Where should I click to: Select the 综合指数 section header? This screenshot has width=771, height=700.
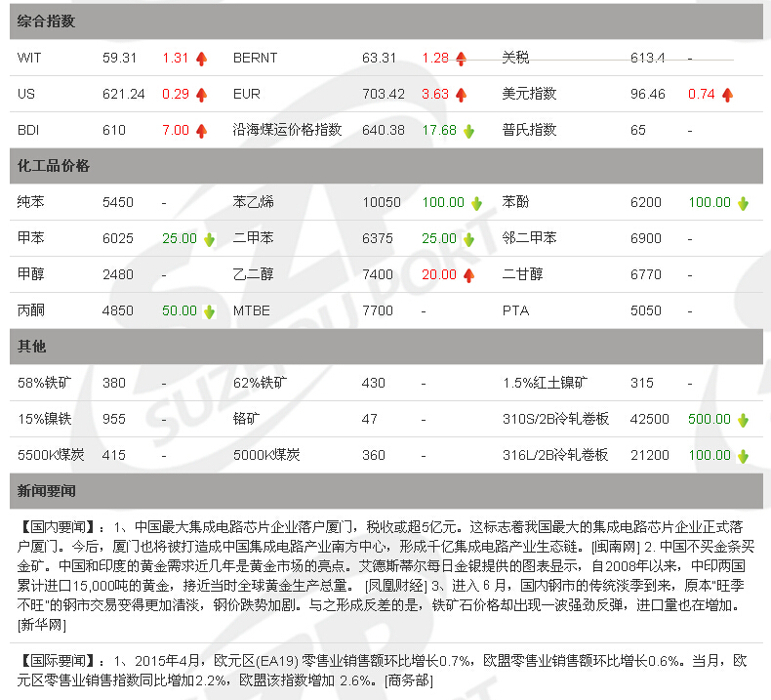(x=386, y=21)
